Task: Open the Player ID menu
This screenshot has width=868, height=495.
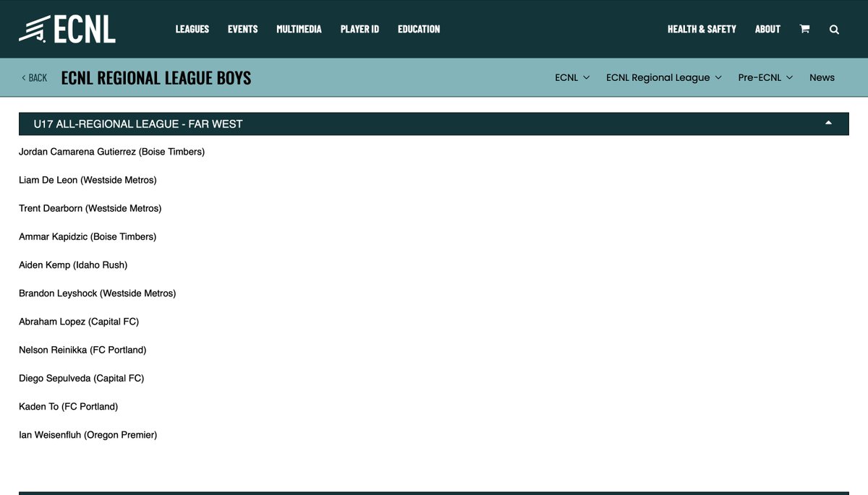Action: pos(359,29)
